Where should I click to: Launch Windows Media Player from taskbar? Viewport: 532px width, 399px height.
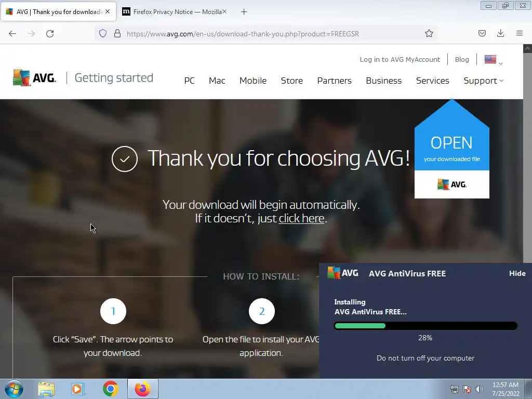[x=78, y=389]
